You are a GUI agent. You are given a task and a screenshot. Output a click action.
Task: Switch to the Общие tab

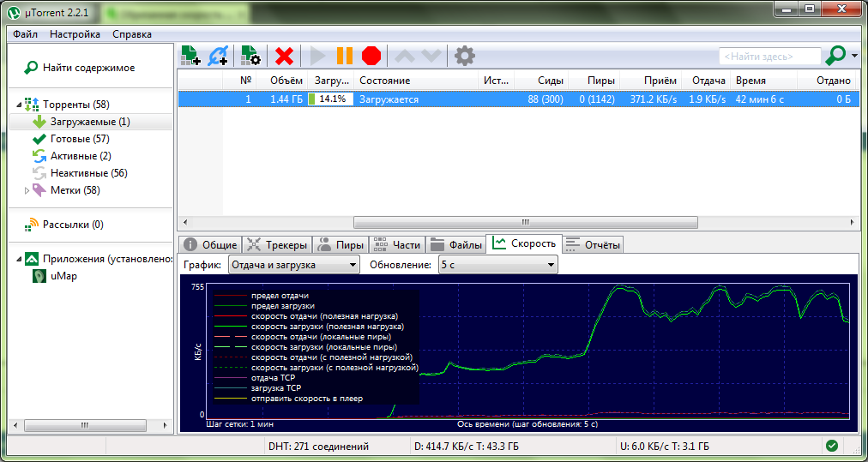212,244
